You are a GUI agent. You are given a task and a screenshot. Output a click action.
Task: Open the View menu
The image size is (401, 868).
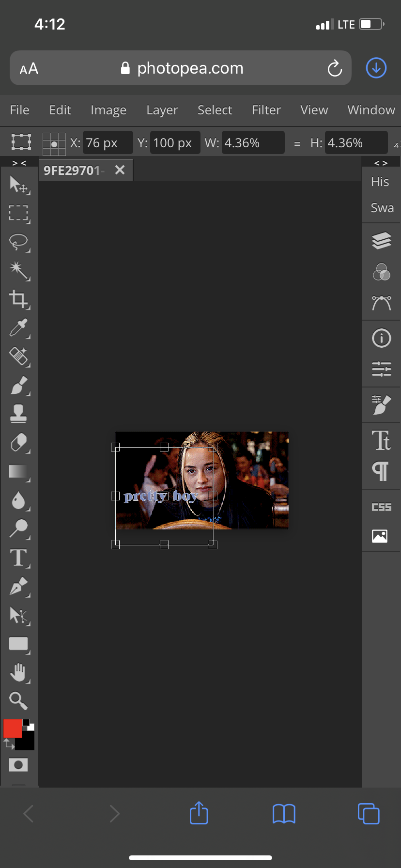(x=314, y=110)
